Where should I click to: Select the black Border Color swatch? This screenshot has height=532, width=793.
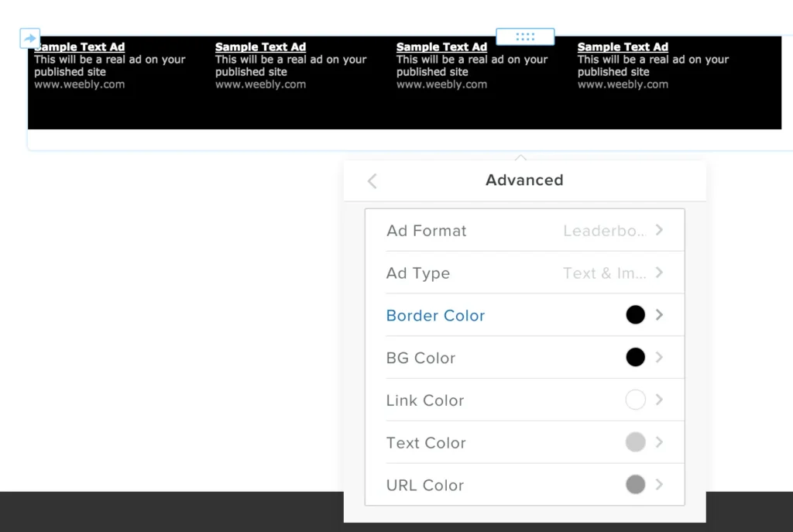click(x=635, y=314)
